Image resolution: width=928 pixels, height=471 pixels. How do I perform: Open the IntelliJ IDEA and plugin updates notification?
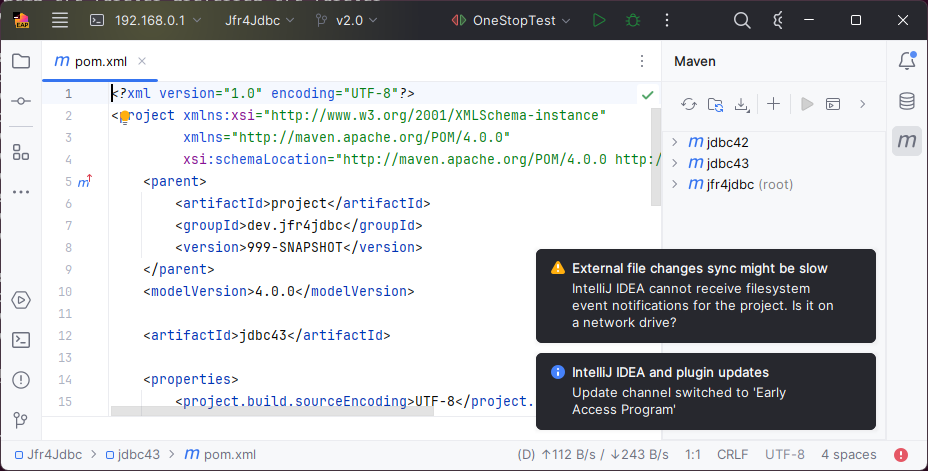705,392
